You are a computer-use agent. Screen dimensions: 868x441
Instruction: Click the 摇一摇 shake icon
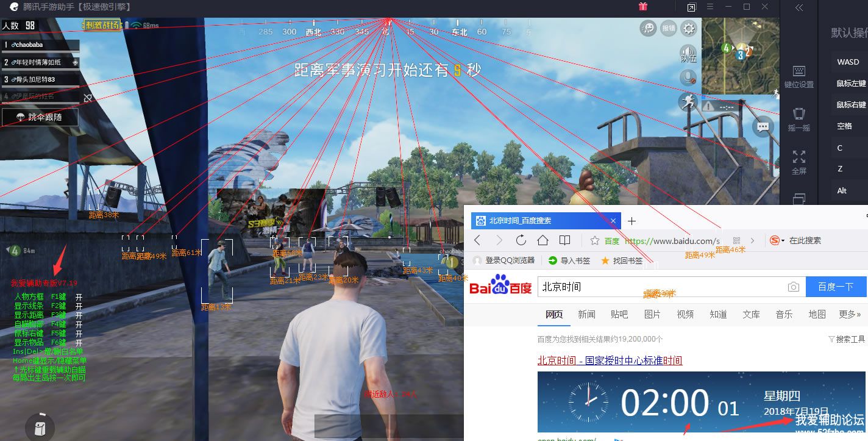coord(799,120)
